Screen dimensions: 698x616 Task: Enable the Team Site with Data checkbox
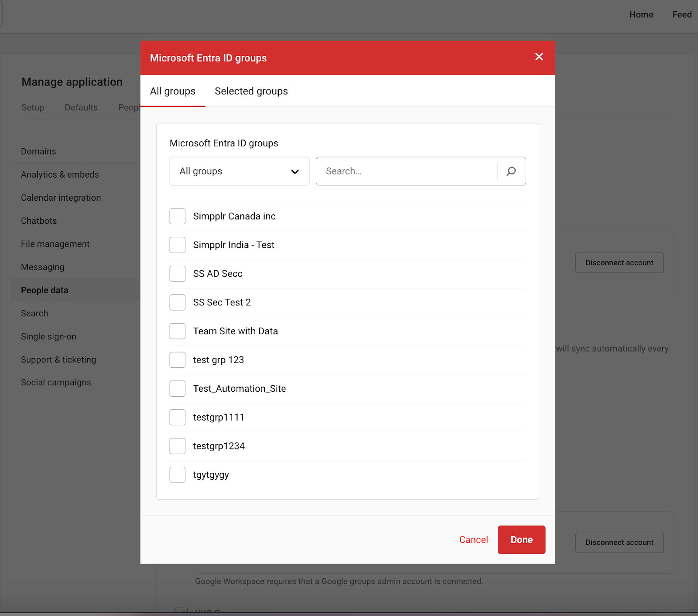pyautogui.click(x=178, y=331)
